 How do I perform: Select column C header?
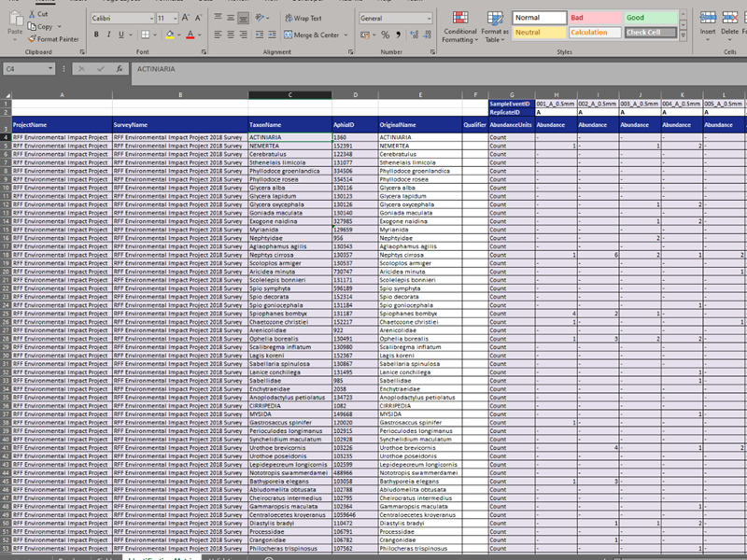coord(289,95)
